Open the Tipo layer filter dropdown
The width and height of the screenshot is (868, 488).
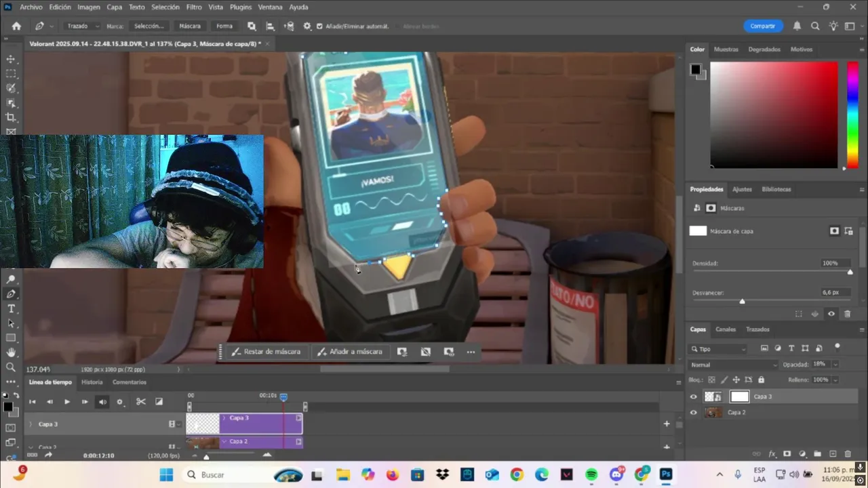coord(718,348)
